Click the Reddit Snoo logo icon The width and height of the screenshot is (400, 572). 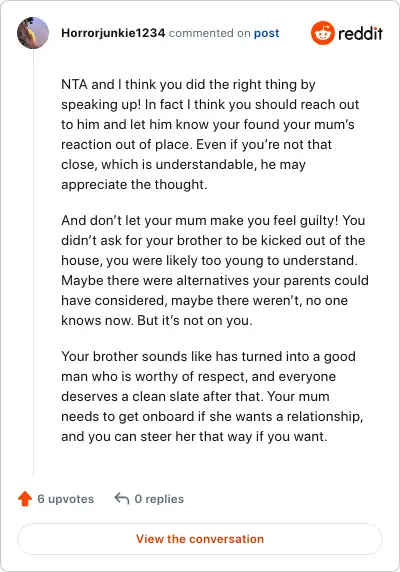click(x=323, y=33)
